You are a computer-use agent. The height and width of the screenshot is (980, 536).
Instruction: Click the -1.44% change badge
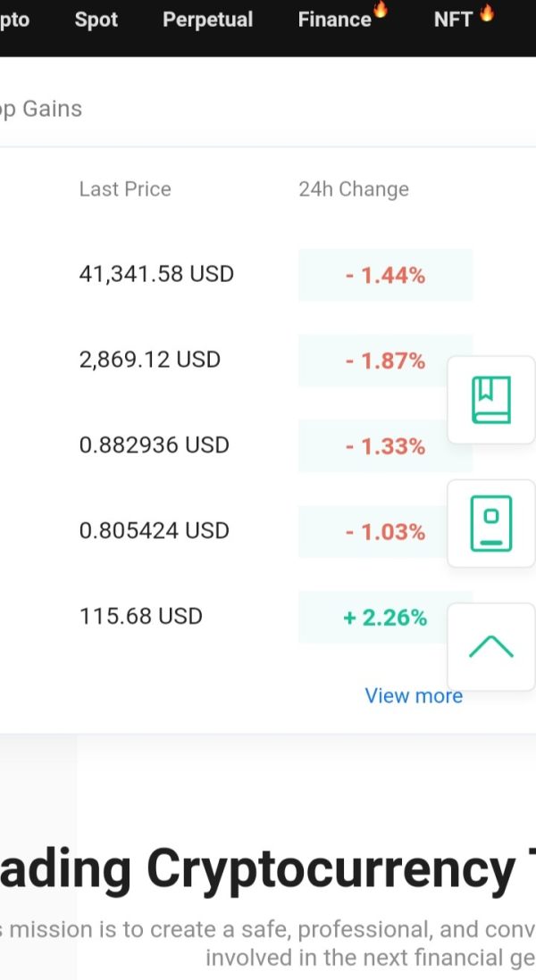tap(385, 276)
